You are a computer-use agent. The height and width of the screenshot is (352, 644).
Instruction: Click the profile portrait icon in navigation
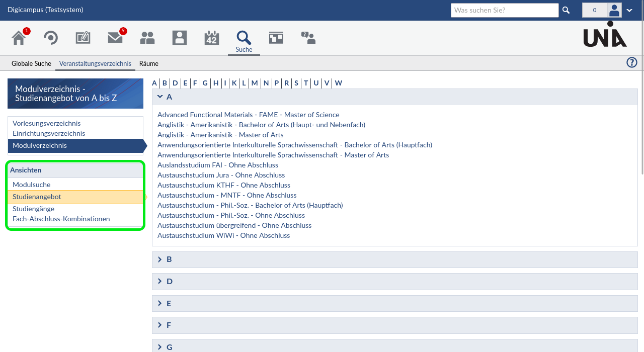tap(180, 38)
